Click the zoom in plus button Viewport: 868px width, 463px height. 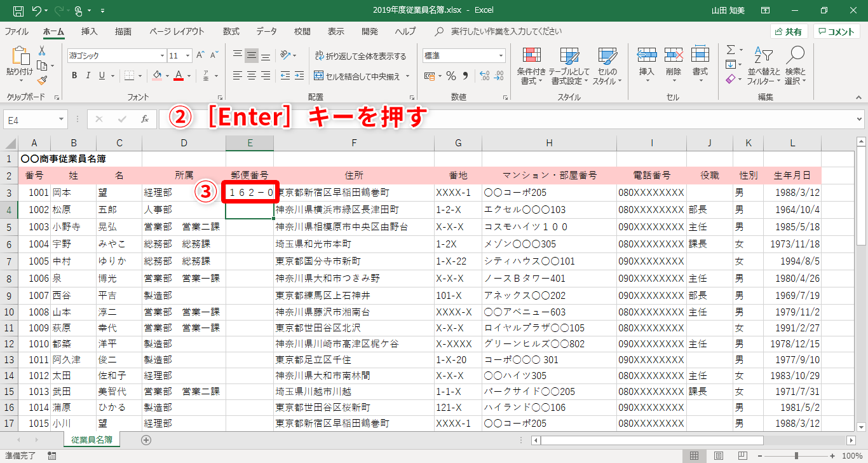coord(833,455)
